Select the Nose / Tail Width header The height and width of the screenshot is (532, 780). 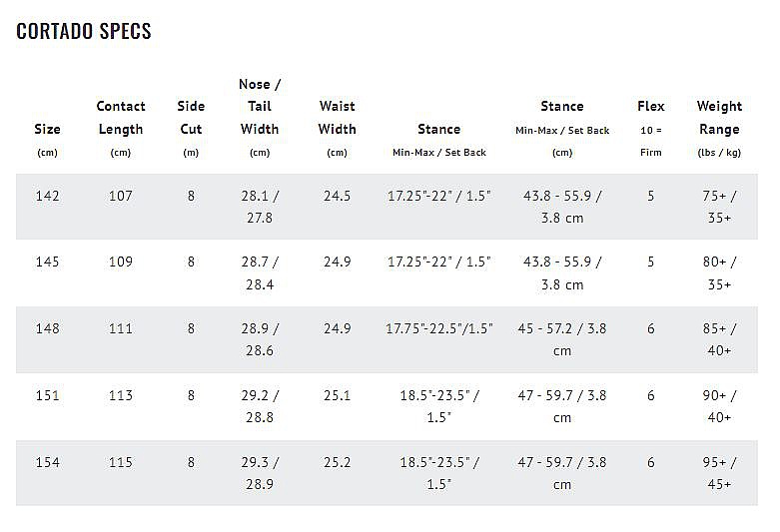pos(260,107)
